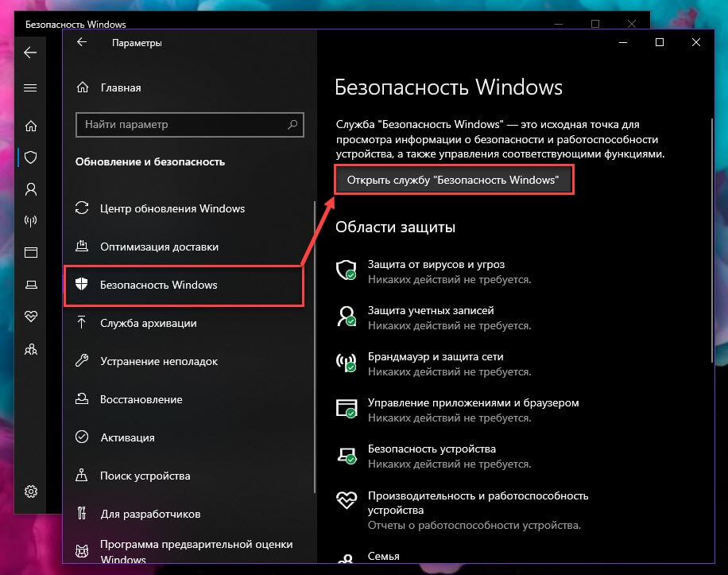Image resolution: width=728 pixels, height=575 pixels.
Task: Open Защита учетных записей
Action: click(x=431, y=310)
